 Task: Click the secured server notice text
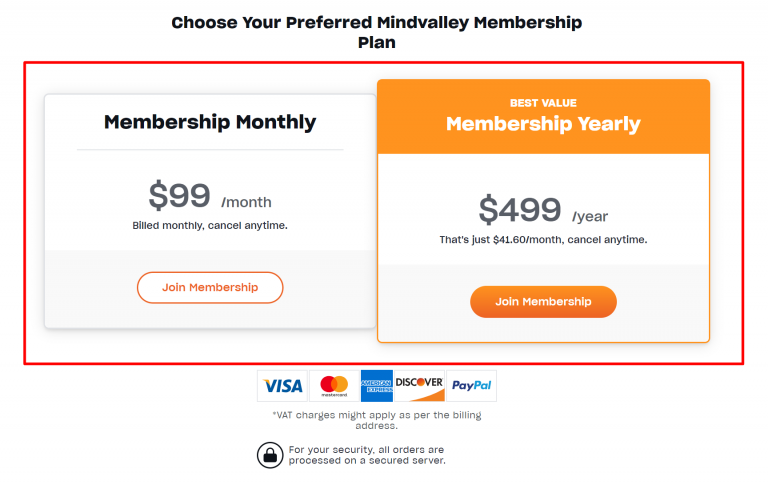(366, 455)
